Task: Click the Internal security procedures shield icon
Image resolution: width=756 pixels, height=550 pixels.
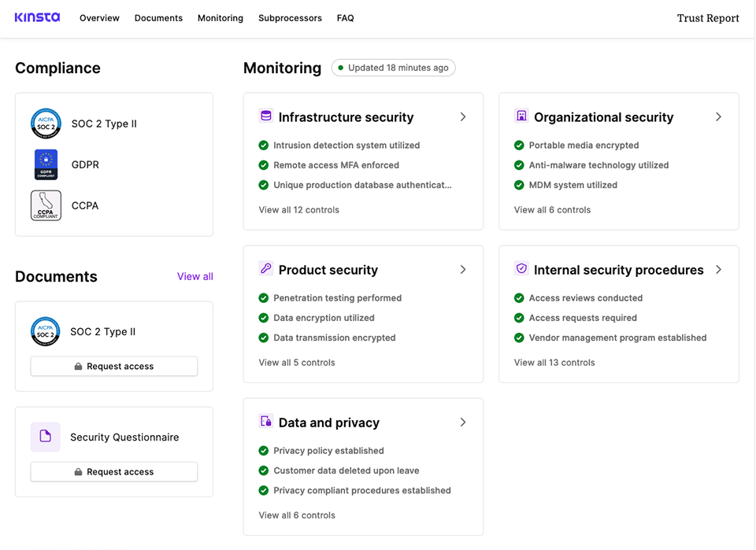Action: click(x=521, y=269)
